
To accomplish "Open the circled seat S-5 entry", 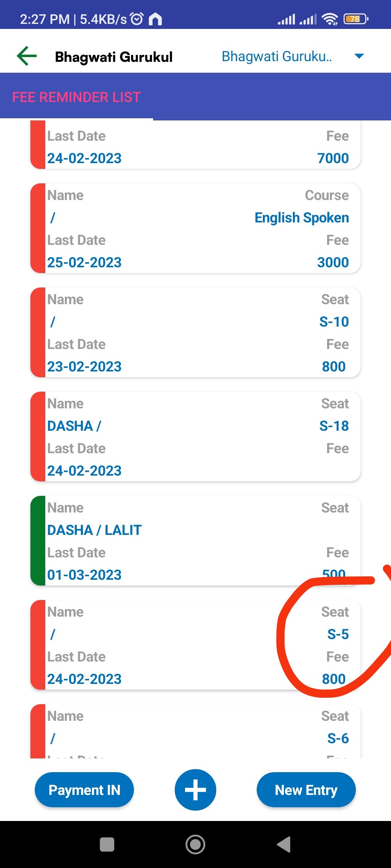I will pos(195,645).
